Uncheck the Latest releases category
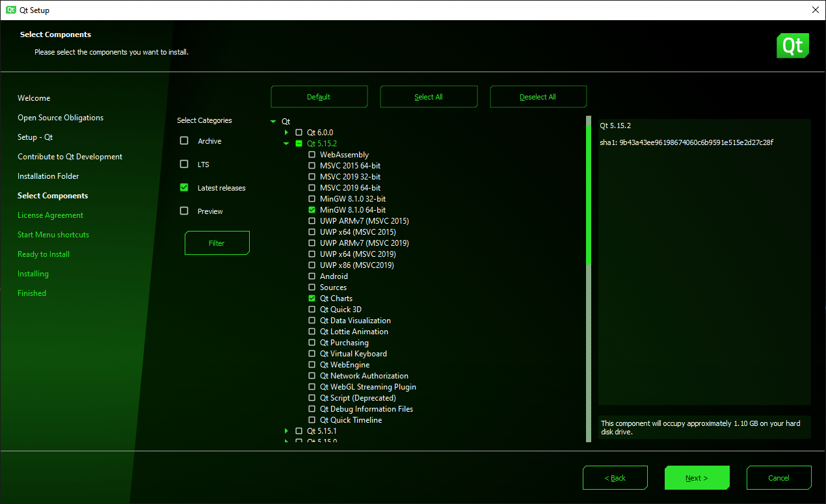The image size is (826, 504). click(x=184, y=188)
